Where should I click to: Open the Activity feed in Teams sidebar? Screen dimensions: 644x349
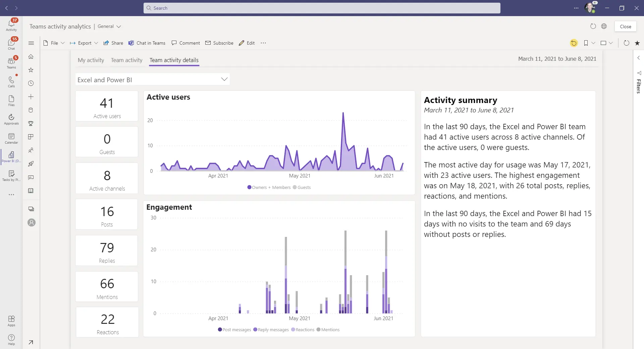point(11,25)
